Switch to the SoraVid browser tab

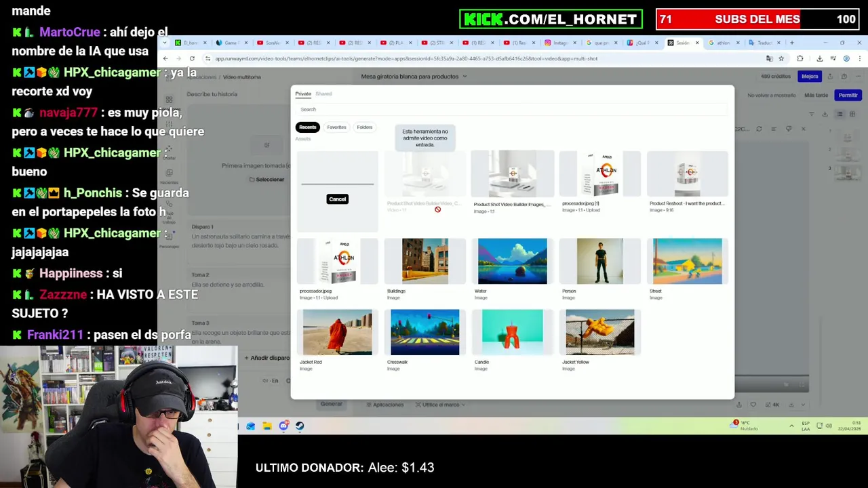pos(273,43)
